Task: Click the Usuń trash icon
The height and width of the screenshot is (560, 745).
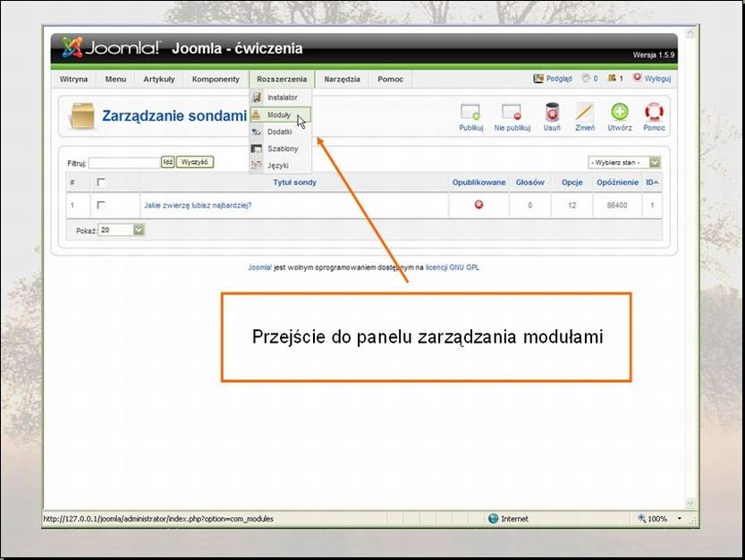Action: (552, 112)
